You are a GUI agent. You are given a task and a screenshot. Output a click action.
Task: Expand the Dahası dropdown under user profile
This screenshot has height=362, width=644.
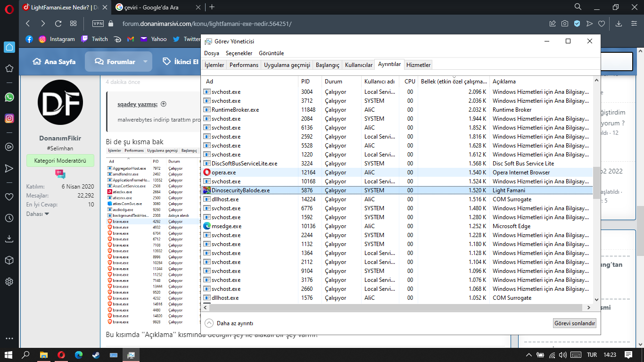click(x=38, y=214)
